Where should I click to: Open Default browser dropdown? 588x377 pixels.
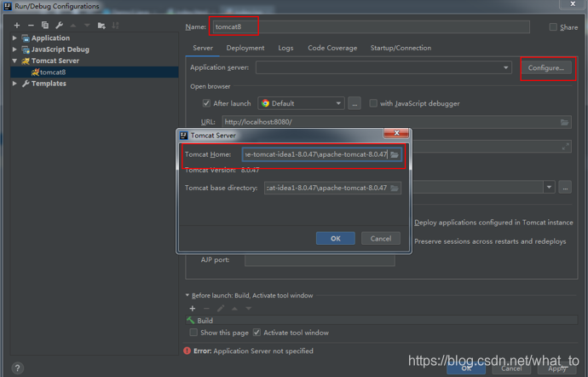click(x=301, y=103)
